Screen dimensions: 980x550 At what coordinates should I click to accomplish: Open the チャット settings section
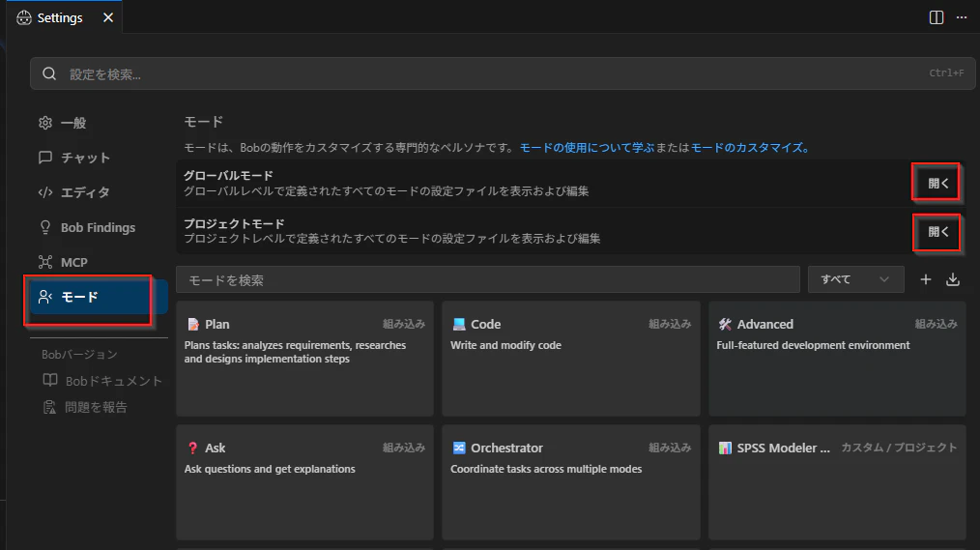(86, 159)
